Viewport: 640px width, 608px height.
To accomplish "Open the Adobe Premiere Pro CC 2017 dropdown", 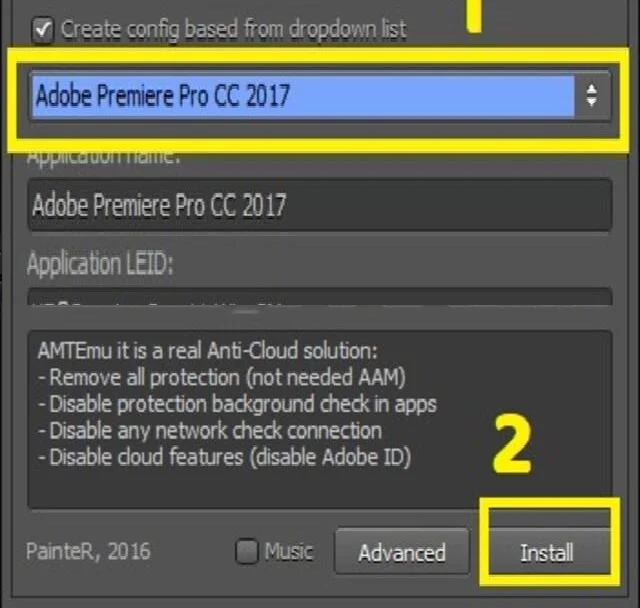I will (320, 95).
